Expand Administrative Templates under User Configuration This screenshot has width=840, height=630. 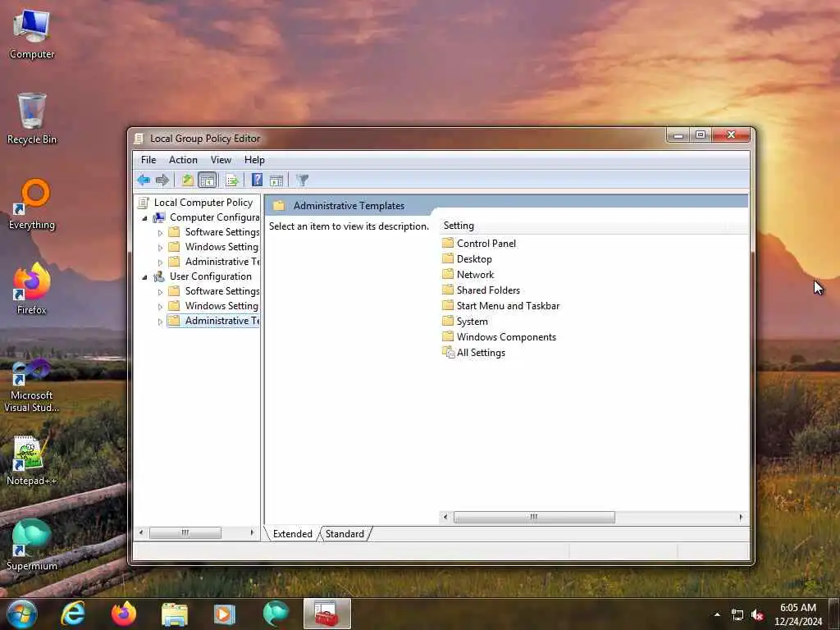160,322
